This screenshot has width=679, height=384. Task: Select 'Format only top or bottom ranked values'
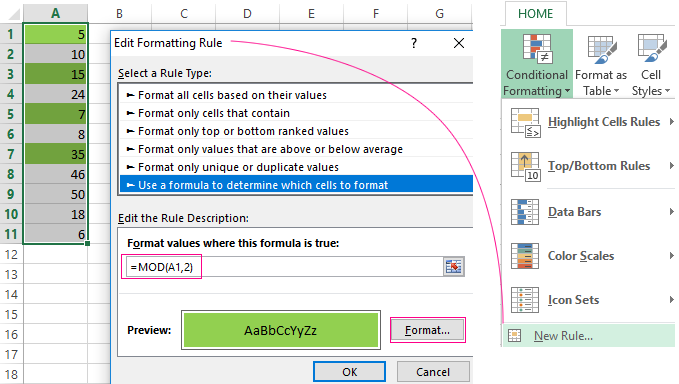296,131
